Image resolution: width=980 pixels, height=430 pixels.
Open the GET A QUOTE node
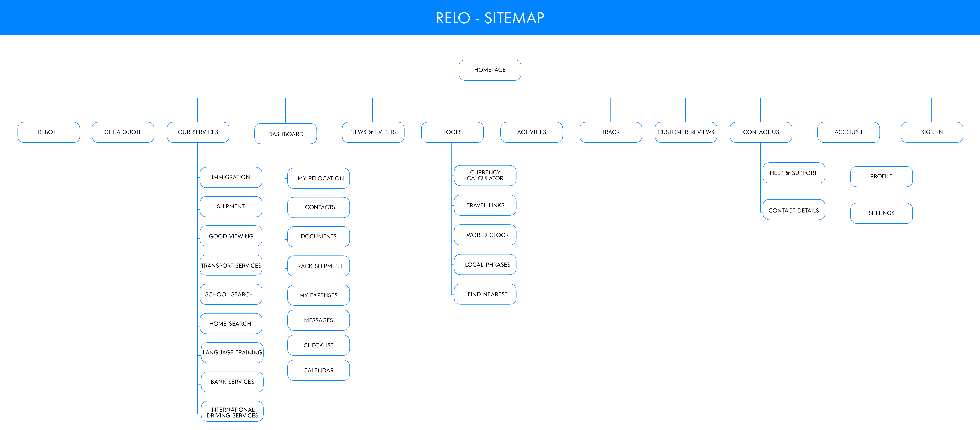tap(123, 132)
